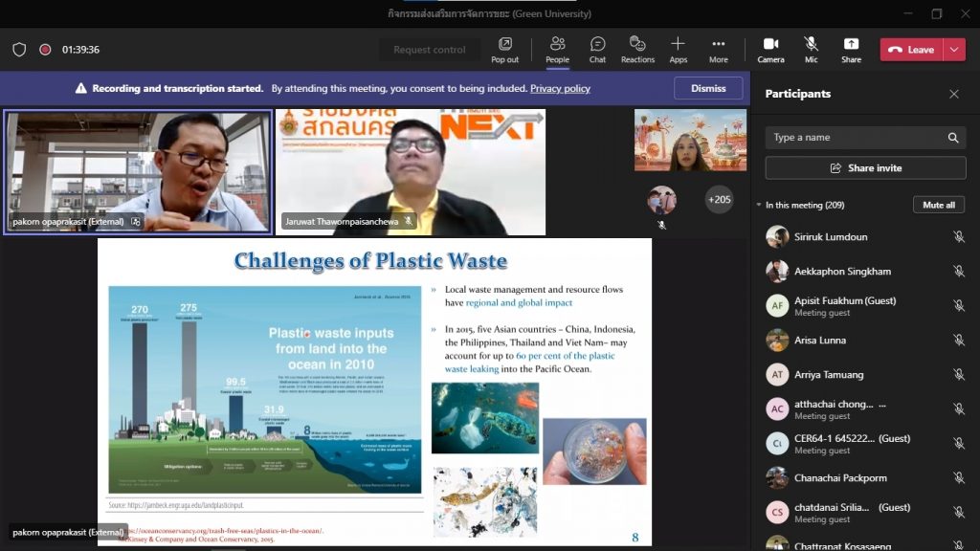Open the Chat panel
The image size is (980, 551).
[x=597, y=50]
